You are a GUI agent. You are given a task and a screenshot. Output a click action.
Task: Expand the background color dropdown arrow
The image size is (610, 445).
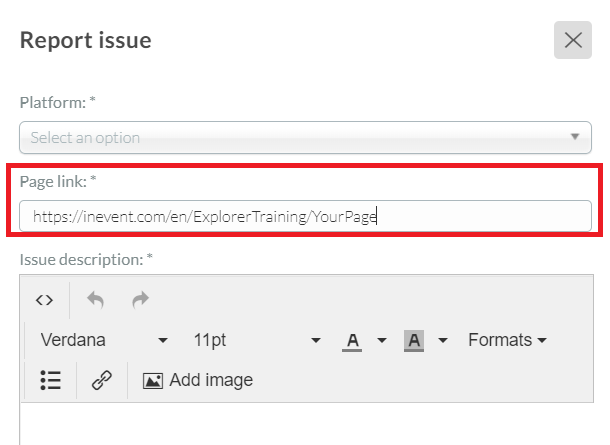coord(443,341)
